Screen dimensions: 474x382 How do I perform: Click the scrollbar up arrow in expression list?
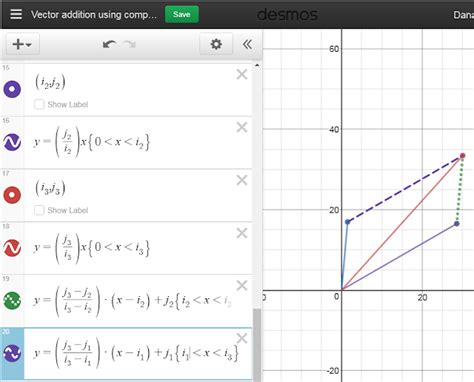click(257, 66)
